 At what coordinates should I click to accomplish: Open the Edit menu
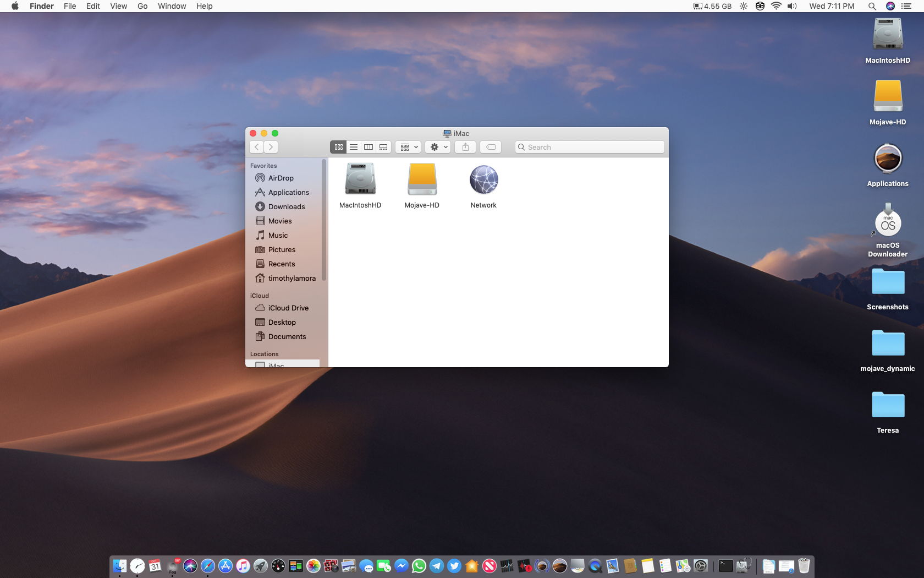tap(93, 6)
